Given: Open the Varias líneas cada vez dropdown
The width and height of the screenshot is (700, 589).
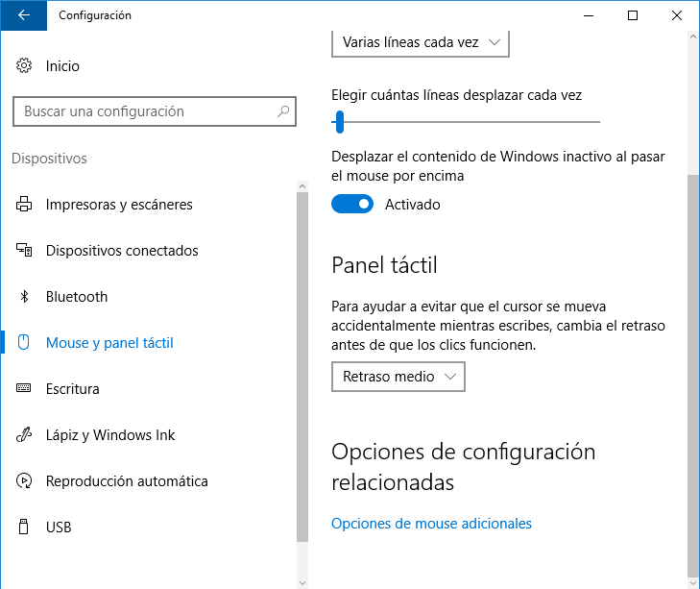Looking at the screenshot, I should 420,43.
